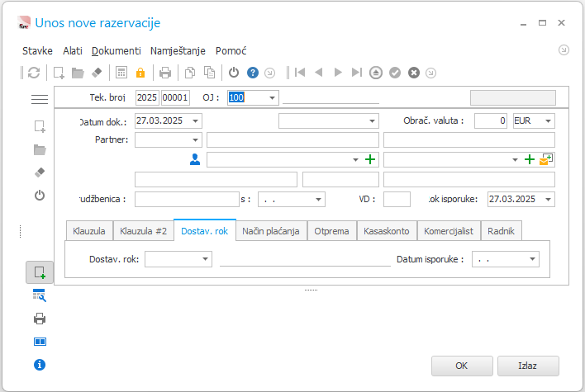
Task: Go to previous record arrow
Action: [319, 73]
